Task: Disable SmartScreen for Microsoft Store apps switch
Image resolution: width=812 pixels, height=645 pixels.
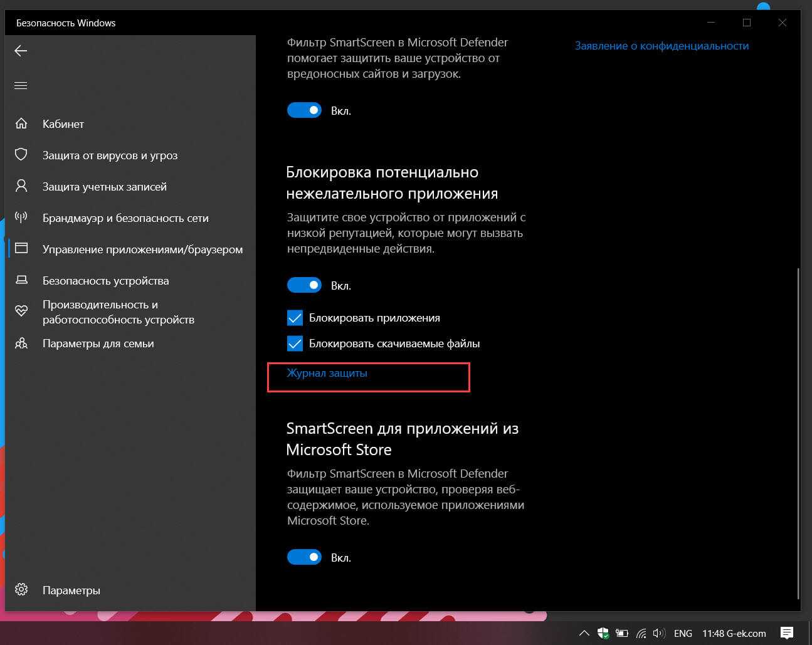Action: [x=304, y=557]
